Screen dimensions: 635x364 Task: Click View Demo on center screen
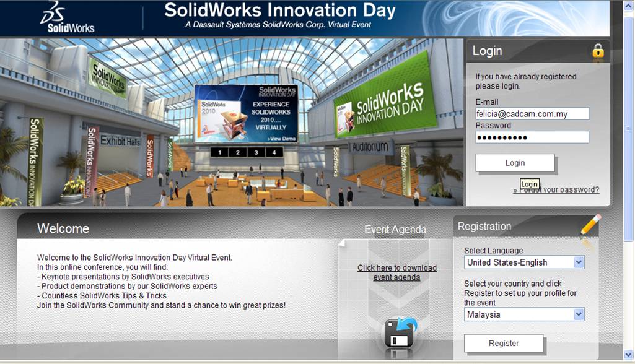[x=281, y=139]
